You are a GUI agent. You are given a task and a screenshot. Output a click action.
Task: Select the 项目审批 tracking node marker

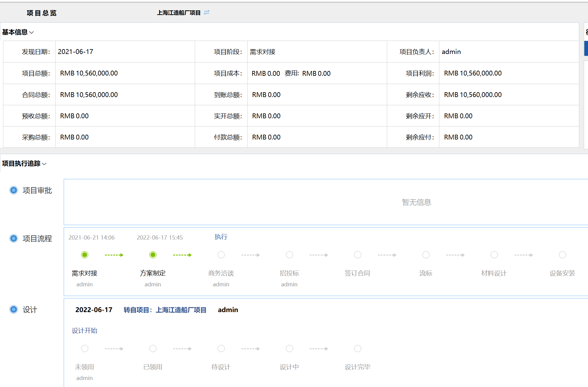[x=14, y=190]
